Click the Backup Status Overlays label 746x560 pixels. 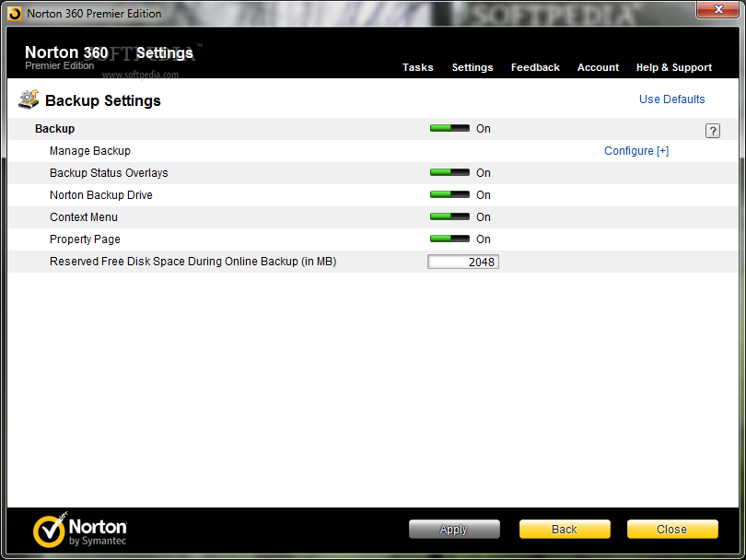tap(109, 173)
